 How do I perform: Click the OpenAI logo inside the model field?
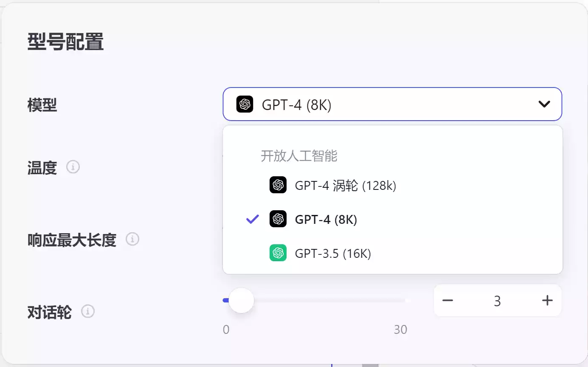[x=245, y=104]
